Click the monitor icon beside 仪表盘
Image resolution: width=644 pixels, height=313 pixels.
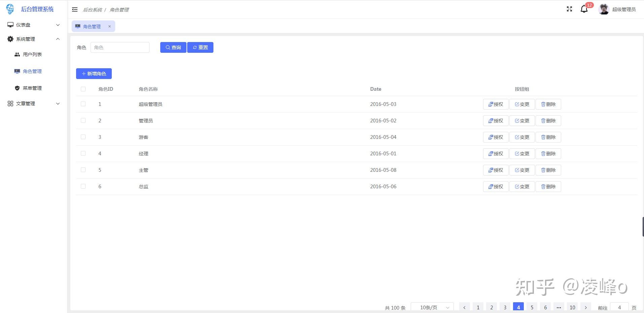pos(10,25)
